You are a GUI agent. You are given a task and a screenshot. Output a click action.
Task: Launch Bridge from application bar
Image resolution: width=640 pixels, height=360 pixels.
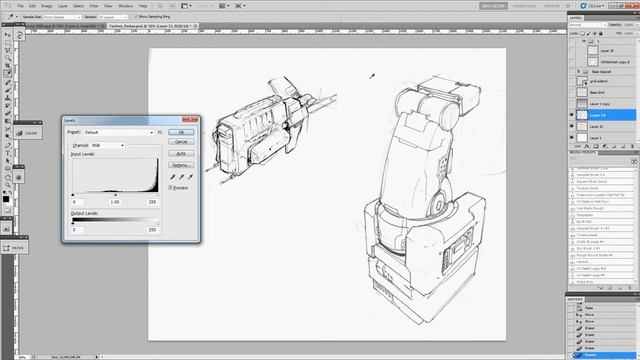coord(161,6)
